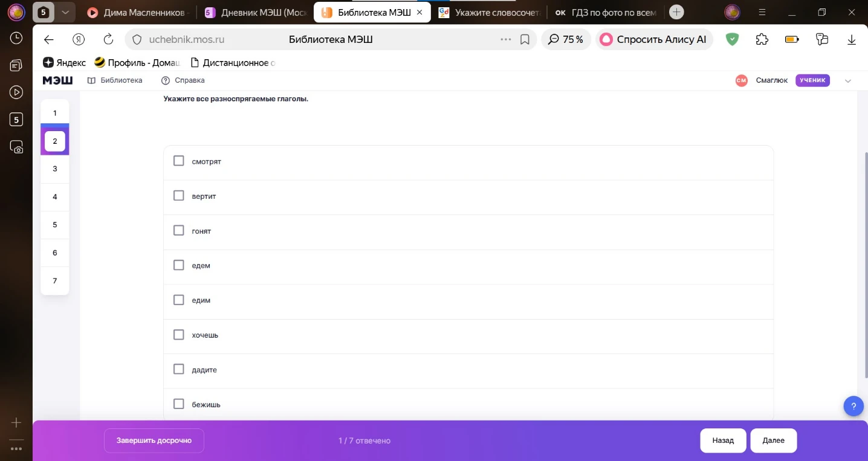Open the Библиотека link
The width and height of the screenshot is (868, 461).
(115, 80)
